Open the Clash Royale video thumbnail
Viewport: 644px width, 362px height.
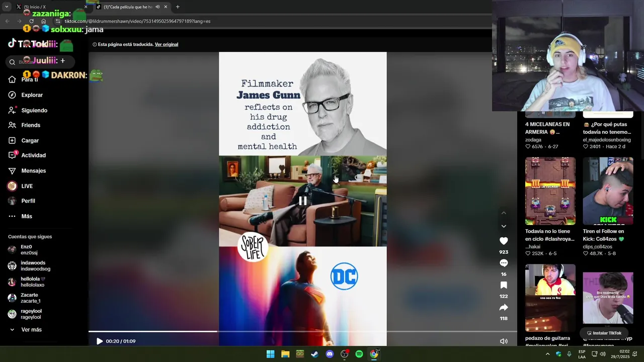point(550,191)
